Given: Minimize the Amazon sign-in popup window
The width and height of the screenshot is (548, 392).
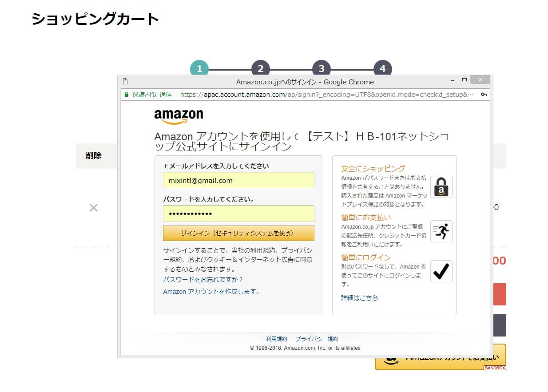Looking at the screenshot, I should click(x=452, y=80).
